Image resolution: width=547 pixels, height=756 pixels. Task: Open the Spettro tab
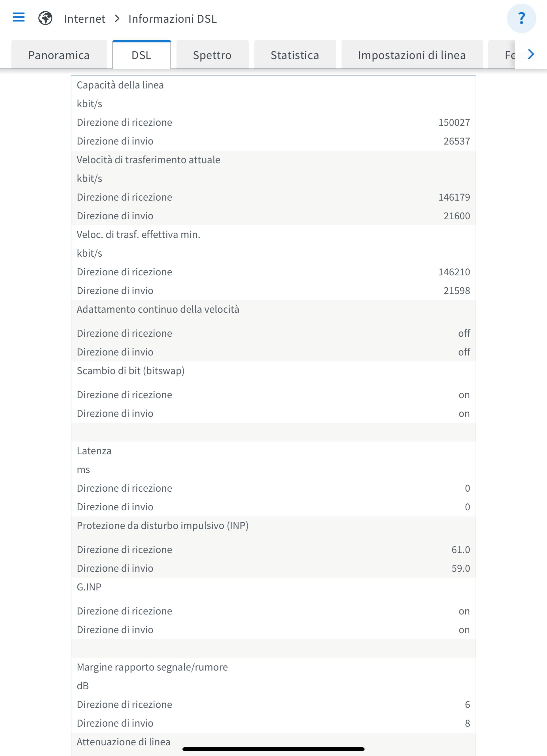point(212,55)
